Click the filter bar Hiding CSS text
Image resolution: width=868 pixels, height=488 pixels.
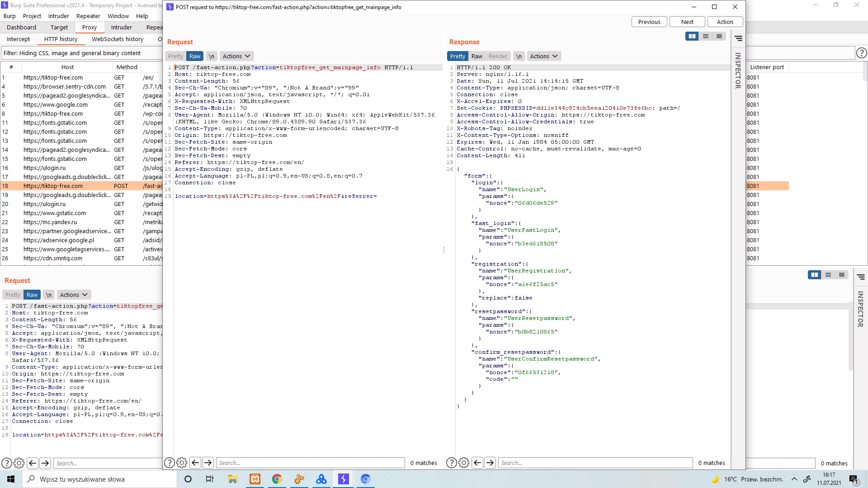(72, 53)
